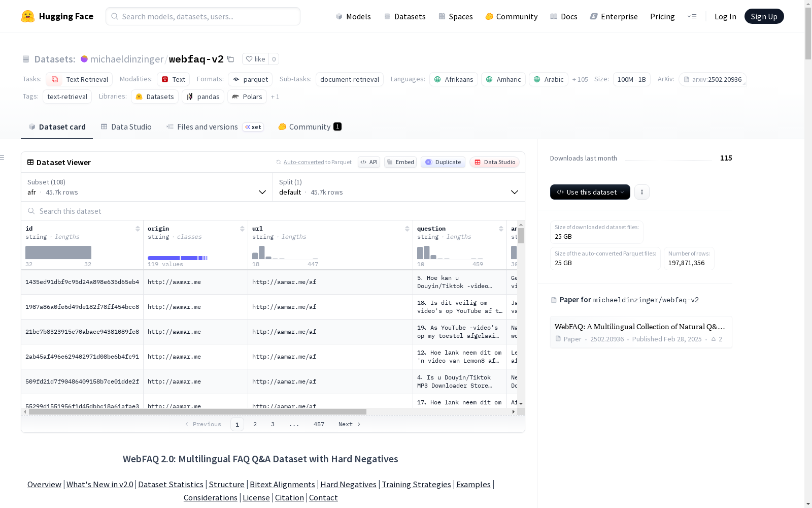The width and height of the screenshot is (812, 508).
Task: Show the +105 more languages
Action: pyautogui.click(x=580, y=79)
